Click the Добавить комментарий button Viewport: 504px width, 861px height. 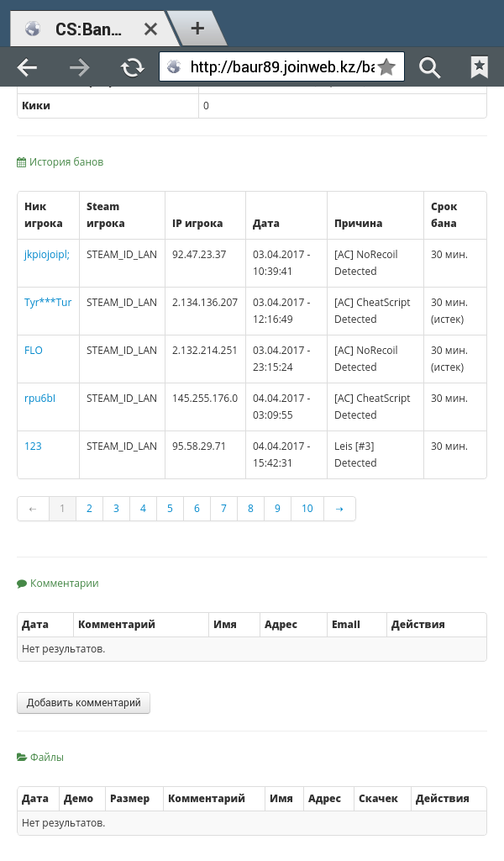(x=83, y=703)
